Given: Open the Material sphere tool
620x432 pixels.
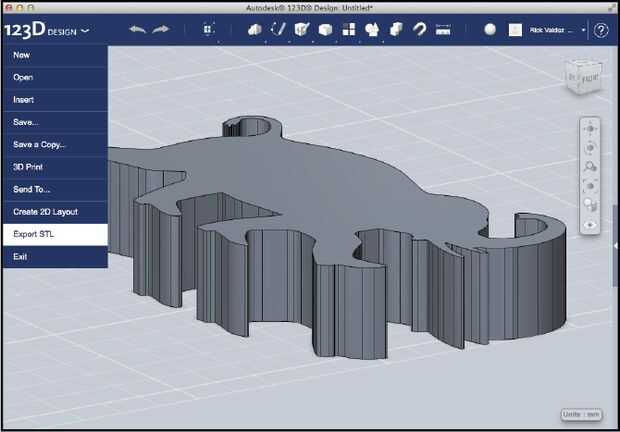Looking at the screenshot, I should (490, 30).
